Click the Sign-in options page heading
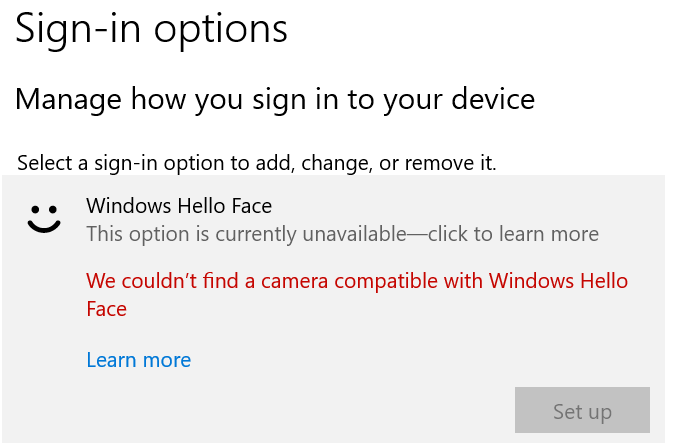The height and width of the screenshot is (443, 675). point(151,28)
